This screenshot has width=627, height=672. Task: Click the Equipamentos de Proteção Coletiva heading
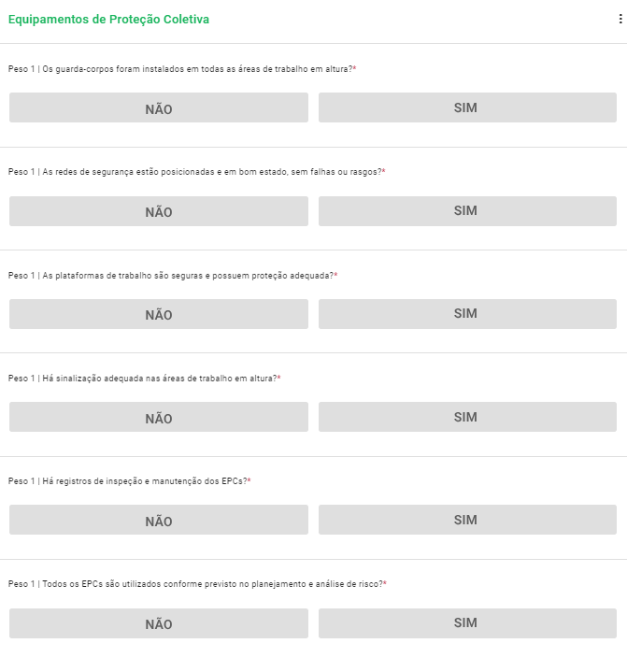pos(108,20)
